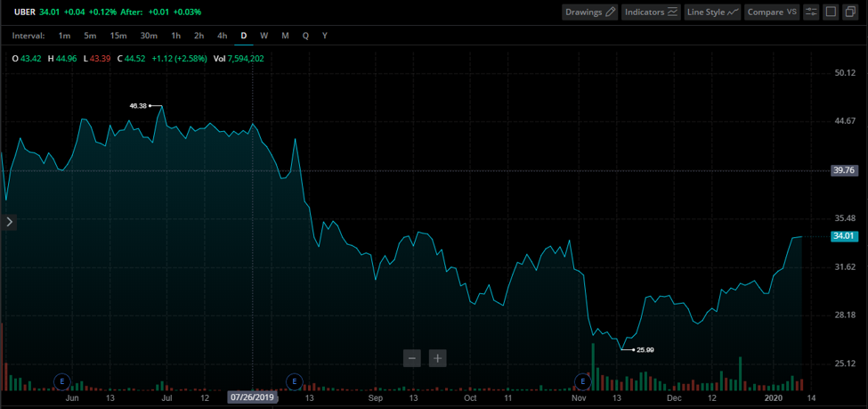The image size is (868, 409).
Task: Click the closing price C 44.52 readout
Action: pos(131,58)
